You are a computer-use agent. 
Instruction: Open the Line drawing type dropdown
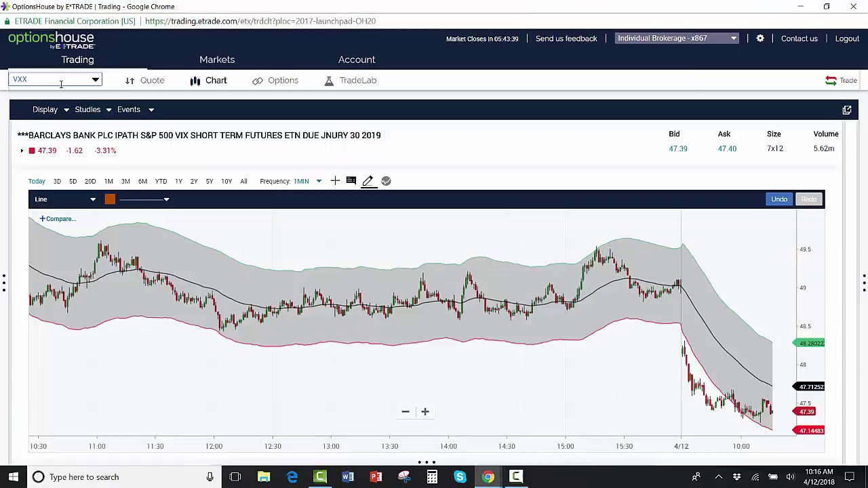click(x=66, y=199)
